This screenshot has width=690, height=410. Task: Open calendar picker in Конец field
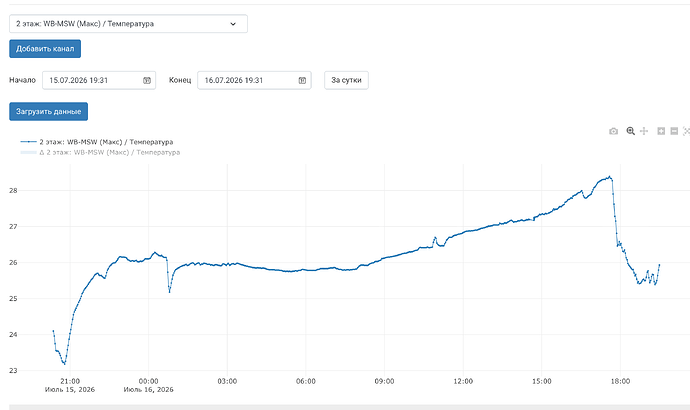point(302,81)
